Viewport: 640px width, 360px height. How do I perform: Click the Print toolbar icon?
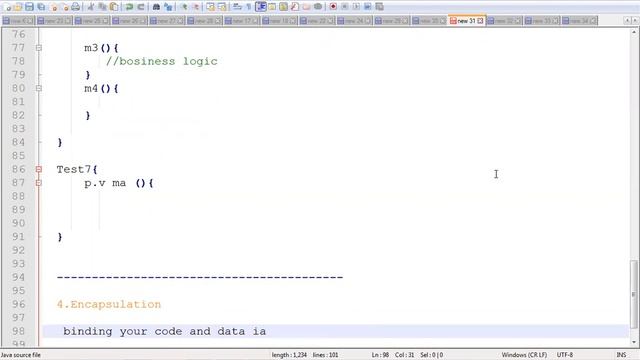click(x=76, y=7)
